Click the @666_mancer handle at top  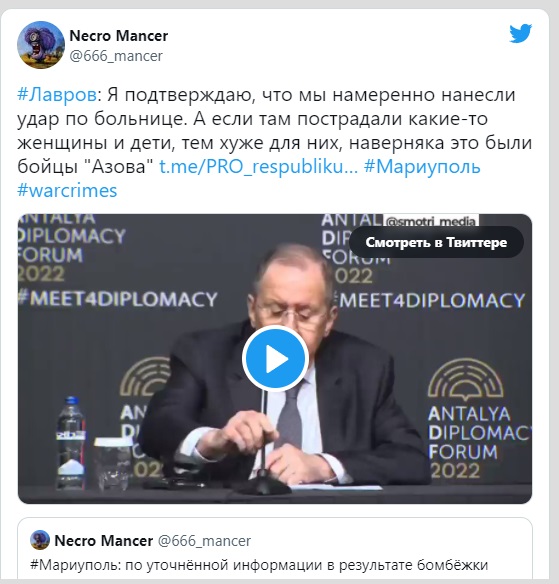(x=116, y=56)
